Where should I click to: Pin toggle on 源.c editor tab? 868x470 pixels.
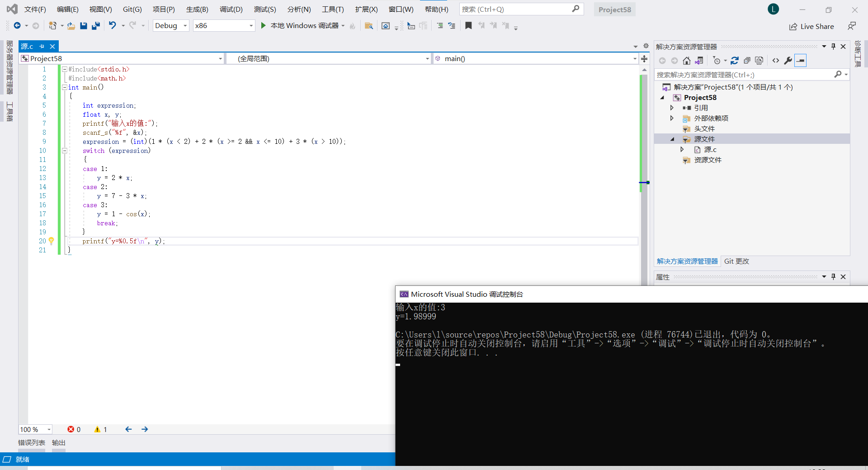tap(42, 47)
